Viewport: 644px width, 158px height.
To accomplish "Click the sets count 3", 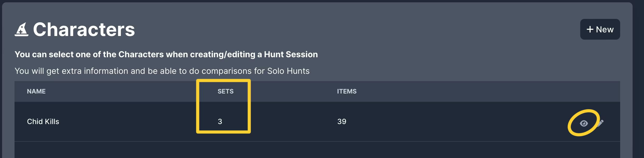I will click(x=220, y=121).
